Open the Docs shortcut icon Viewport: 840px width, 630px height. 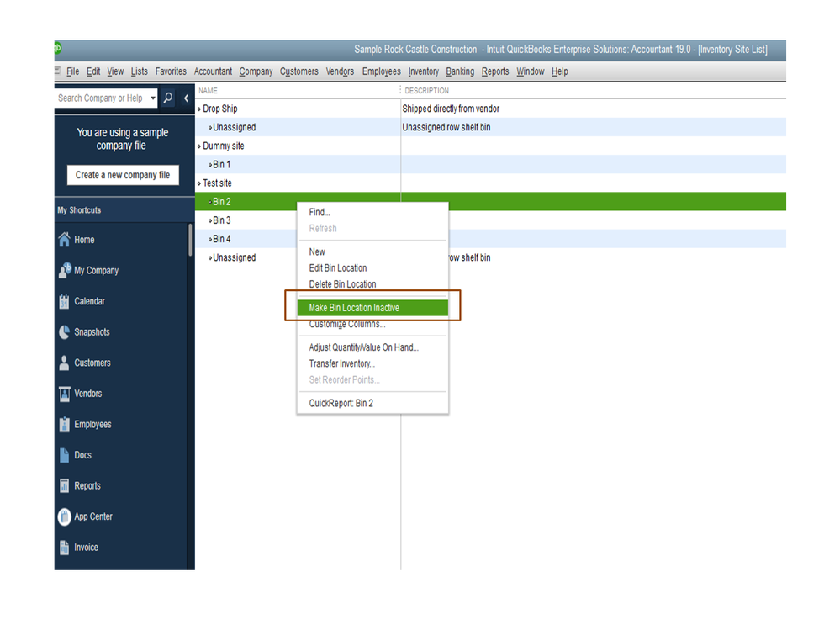[x=64, y=455]
